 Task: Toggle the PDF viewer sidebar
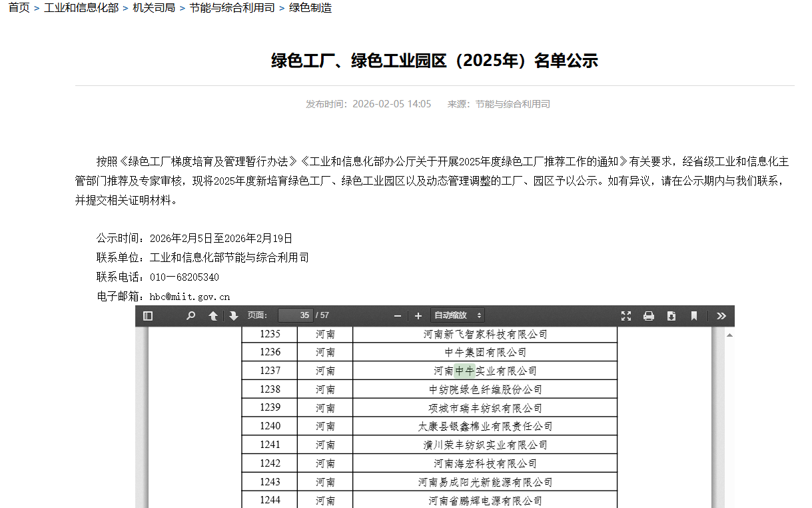click(148, 316)
